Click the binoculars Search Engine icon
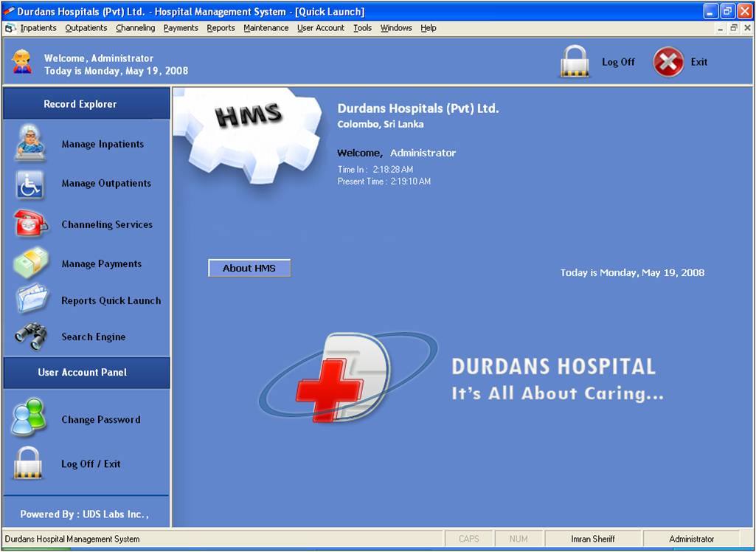Viewport: 756px width, 552px height. point(30,337)
